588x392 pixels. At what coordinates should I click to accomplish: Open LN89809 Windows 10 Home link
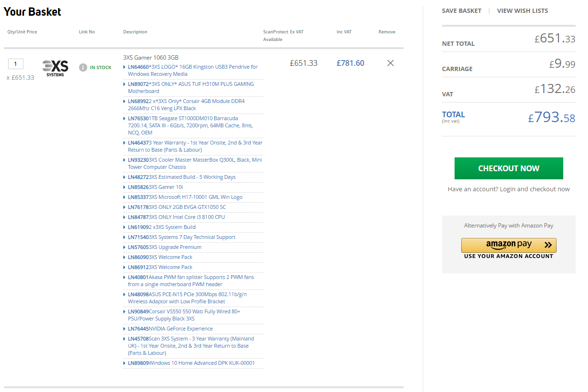(x=191, y=363)
